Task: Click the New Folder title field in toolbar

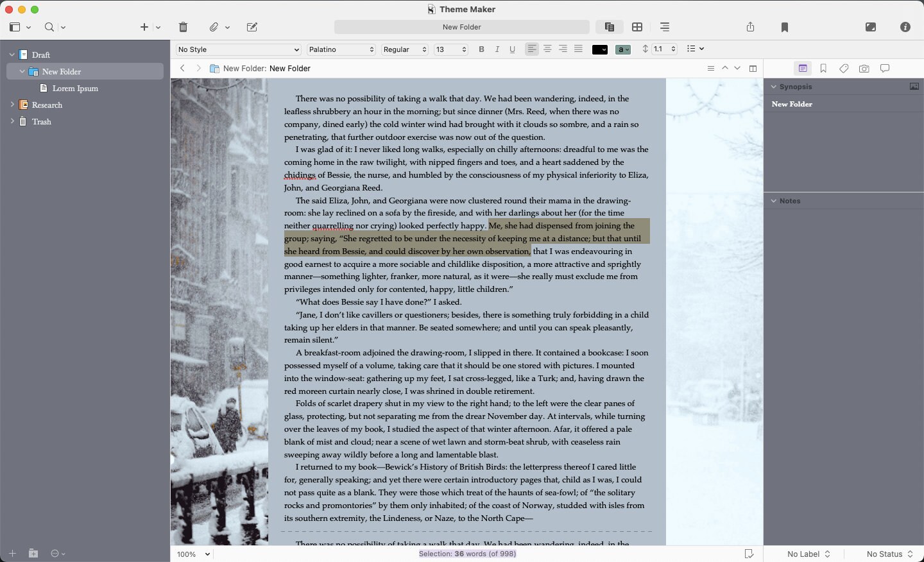Action: coord(461,27)
